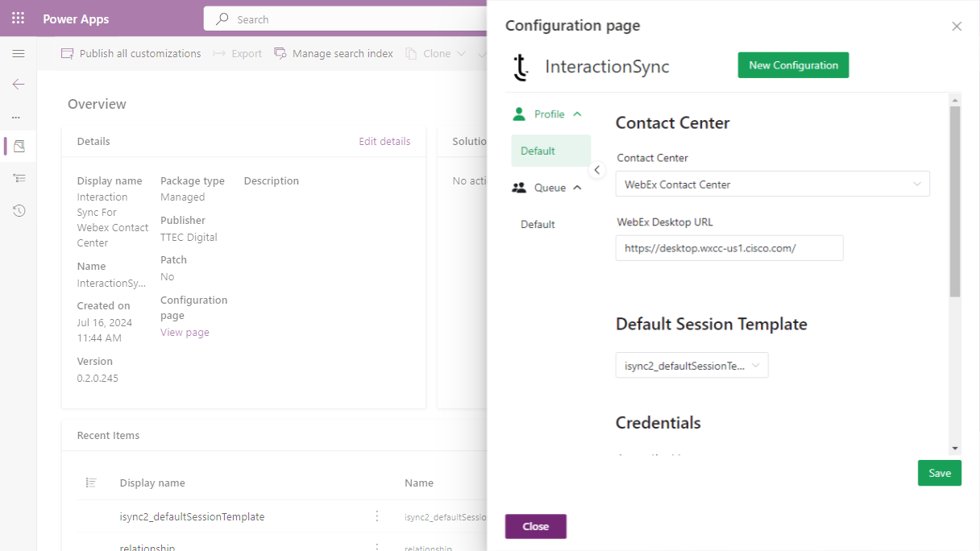Click the Publish all customizations icon
Screen dimensions: 980x551
(68, 53)
